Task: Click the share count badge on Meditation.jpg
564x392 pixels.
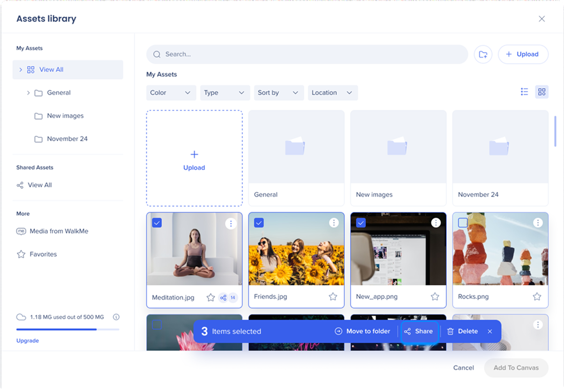Action: [228, 298]
